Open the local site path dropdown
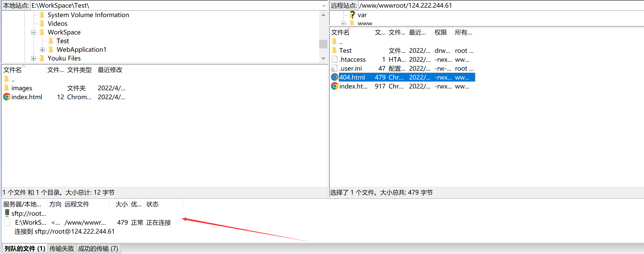Image resolution: width=644 pixels, height=254 pixels. pyautogui.click(x=324, y=6)
